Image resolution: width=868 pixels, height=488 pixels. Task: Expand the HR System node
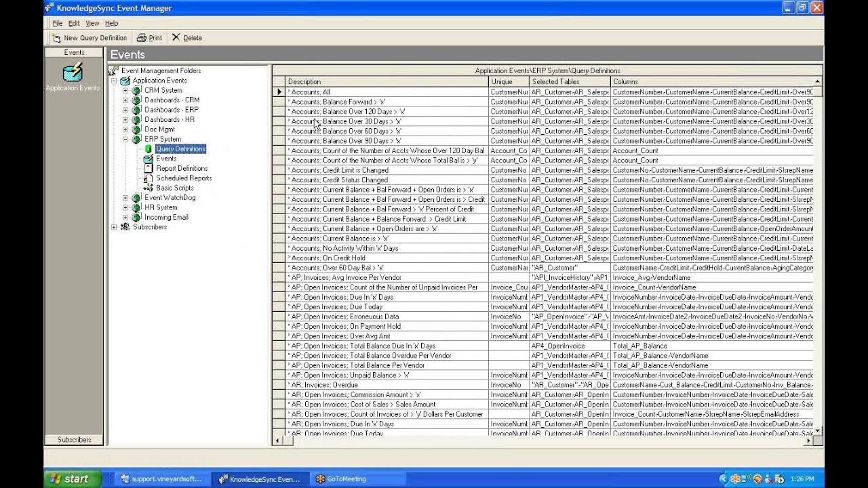coord(125,207)
